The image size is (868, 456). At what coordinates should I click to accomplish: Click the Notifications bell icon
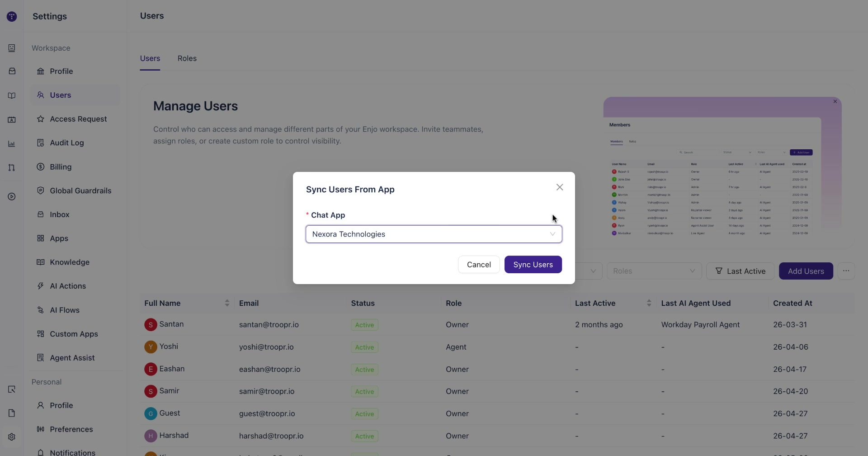pyautogui.click(x=41, y=452)
